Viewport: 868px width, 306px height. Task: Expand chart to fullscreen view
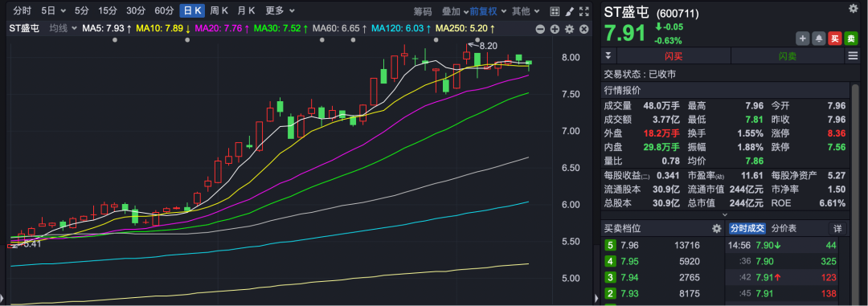pyautogui.click(x=583, y=11)
